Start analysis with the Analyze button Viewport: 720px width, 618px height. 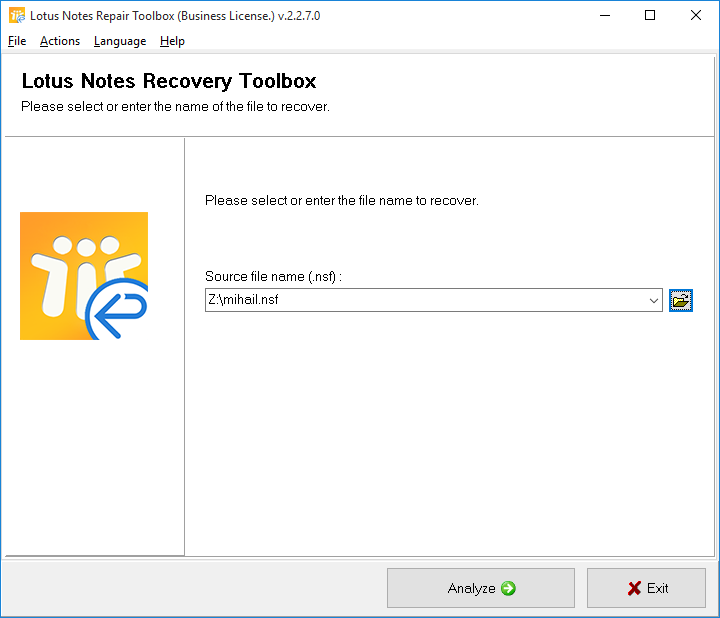click(x=481, y=588)
